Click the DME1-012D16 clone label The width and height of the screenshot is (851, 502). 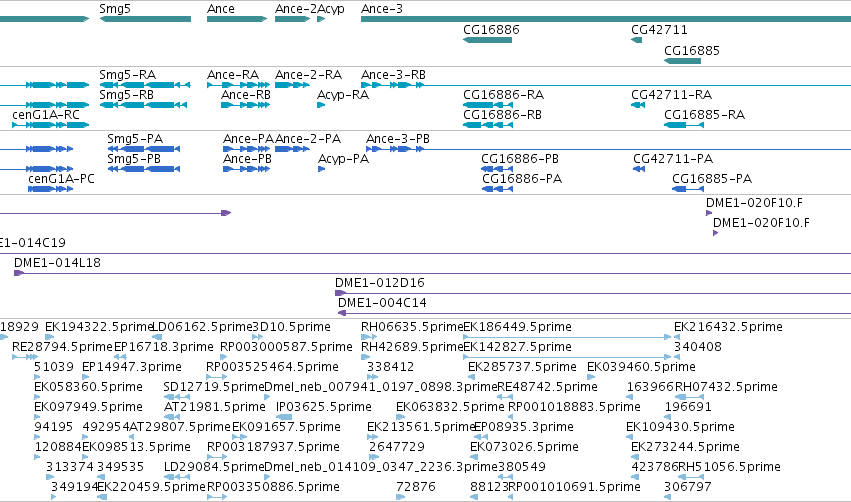[380, 283]
